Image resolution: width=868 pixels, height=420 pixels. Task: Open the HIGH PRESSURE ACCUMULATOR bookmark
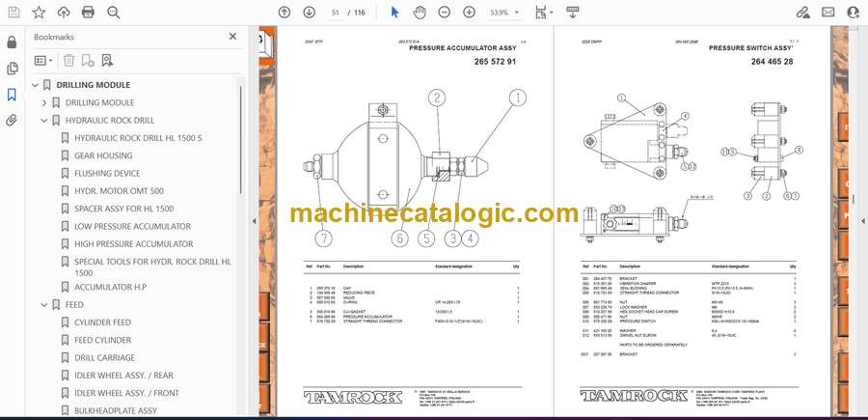pyautogui.click(x=133, y=244)
